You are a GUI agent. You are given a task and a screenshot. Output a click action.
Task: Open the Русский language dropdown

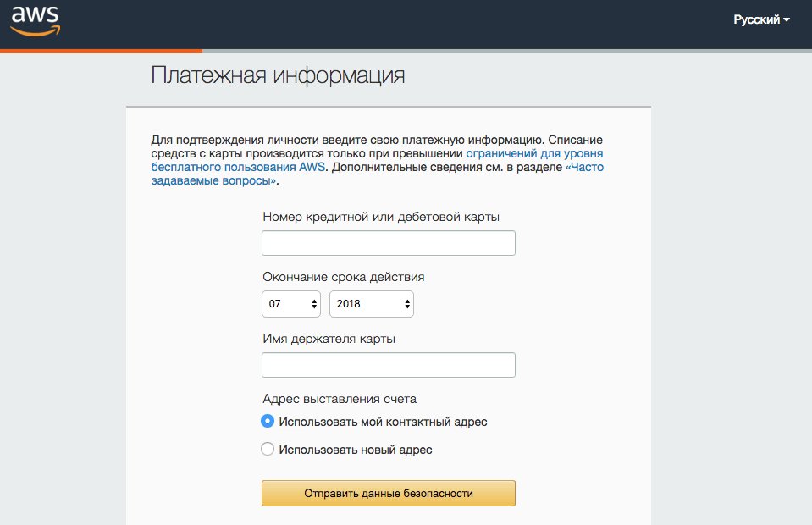pos(761,19)
